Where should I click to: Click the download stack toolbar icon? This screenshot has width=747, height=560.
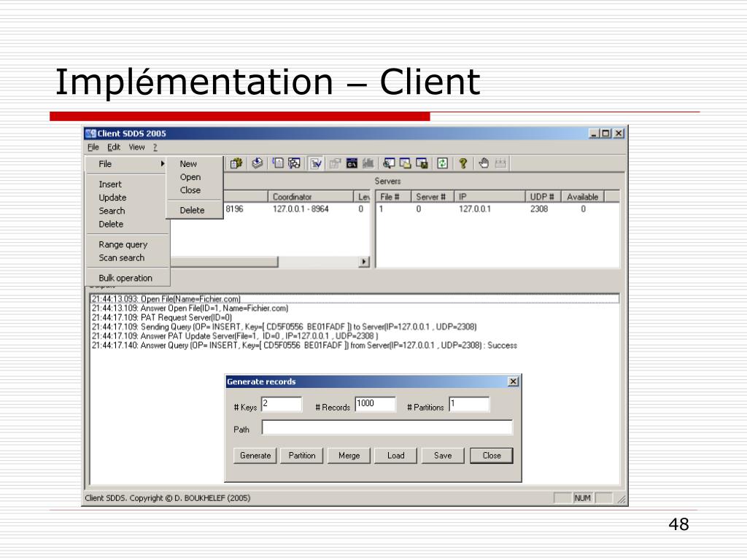258,163
